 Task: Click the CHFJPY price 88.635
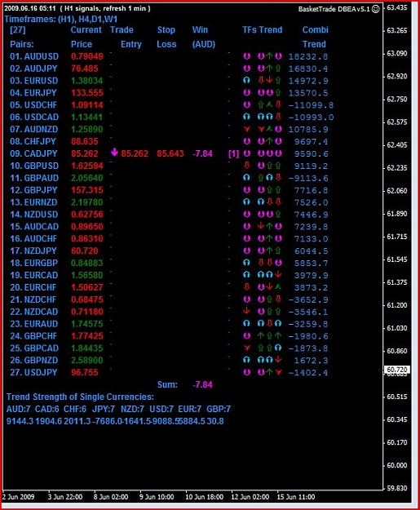tap(84, 141)
